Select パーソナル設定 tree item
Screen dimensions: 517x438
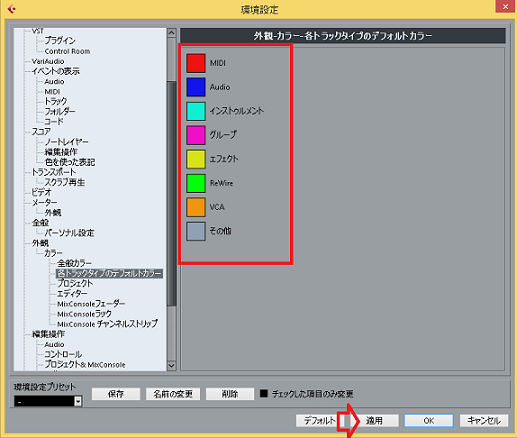(69, 233)
